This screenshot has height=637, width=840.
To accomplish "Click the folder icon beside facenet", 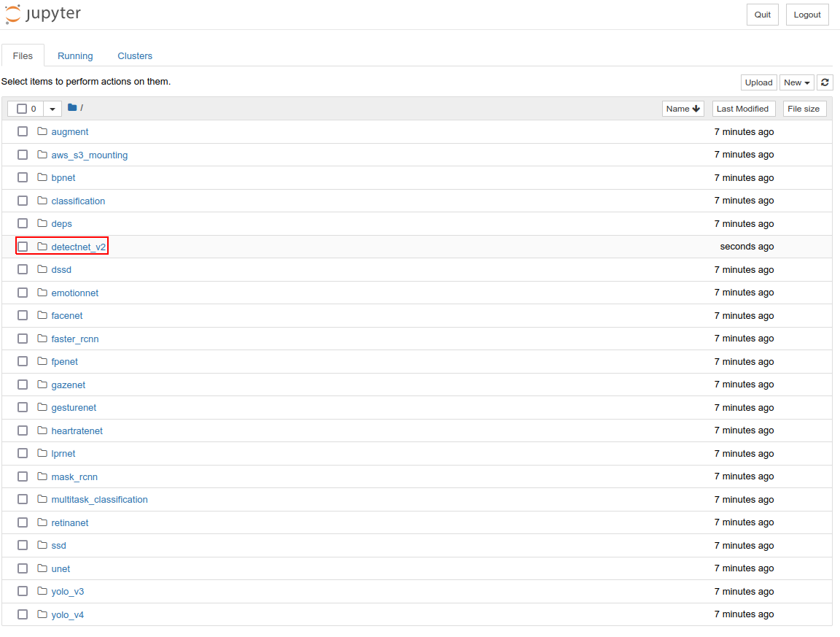I will coord(42,315).
